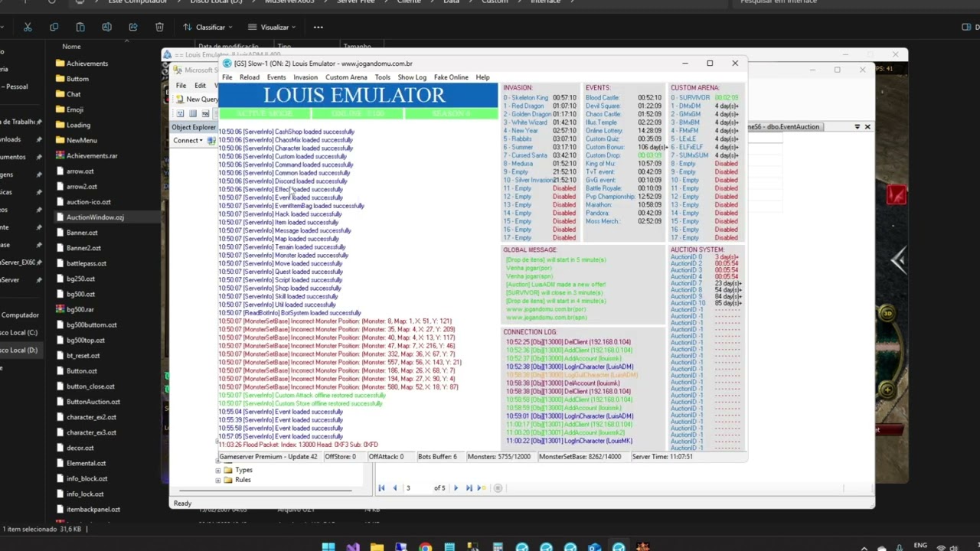The height and width of the screenshot is (551, 980).
Task: Click the Louis Emulator title bar icon
Action: tap(227, 64)
